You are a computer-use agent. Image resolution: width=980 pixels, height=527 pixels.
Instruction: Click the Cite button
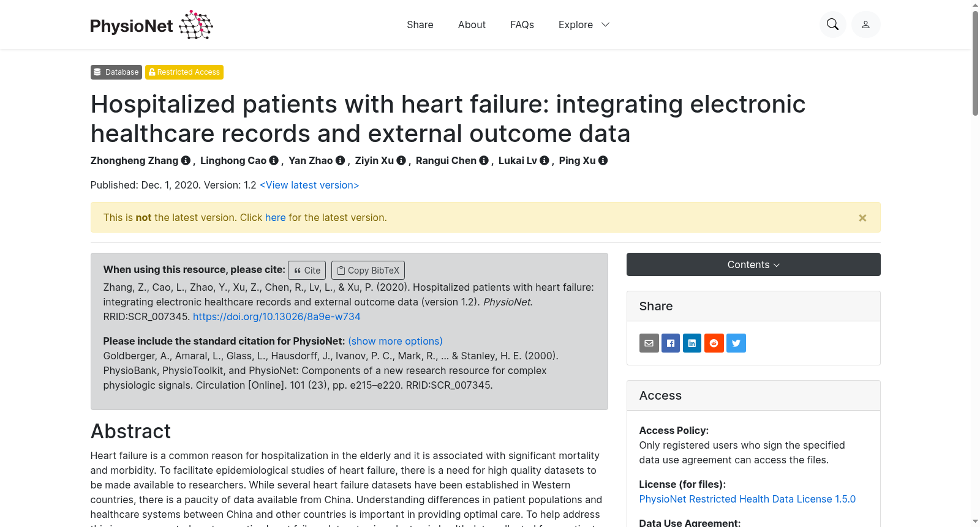pos(307,270)
